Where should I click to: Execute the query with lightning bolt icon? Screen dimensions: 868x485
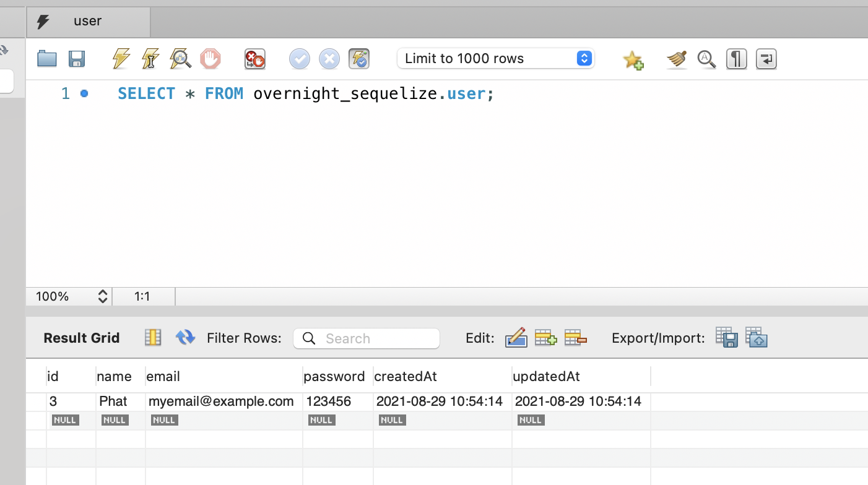[121, 59]
